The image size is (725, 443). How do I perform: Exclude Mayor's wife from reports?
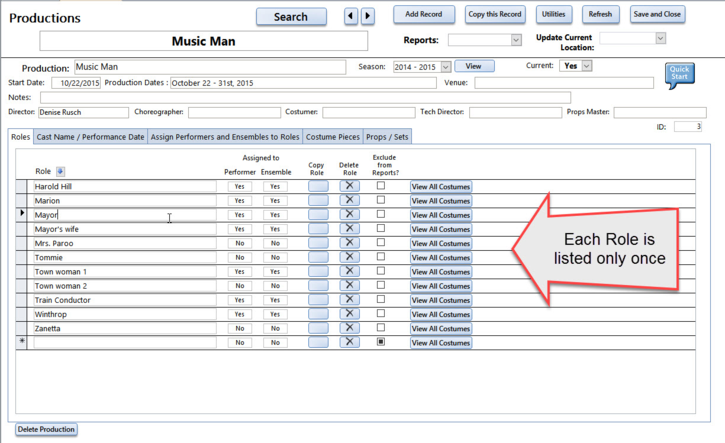point(381,228)
